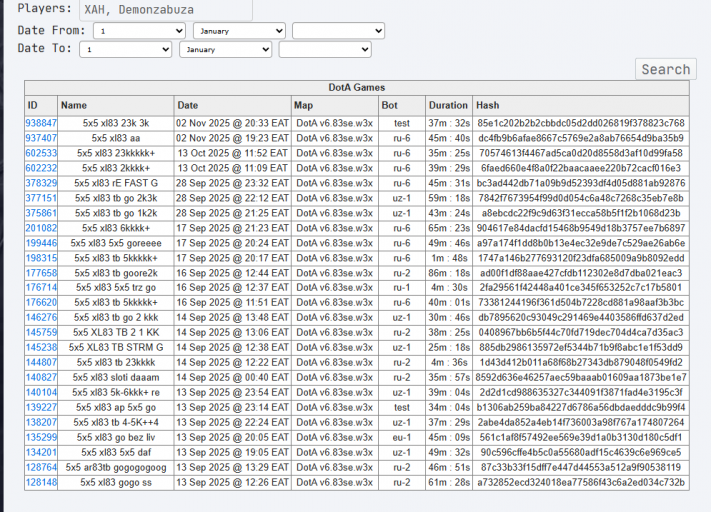The width and height of the screenshot is (711, 512).
Task: Open game ID 176620 link
Action: click(x=41, y=302)
